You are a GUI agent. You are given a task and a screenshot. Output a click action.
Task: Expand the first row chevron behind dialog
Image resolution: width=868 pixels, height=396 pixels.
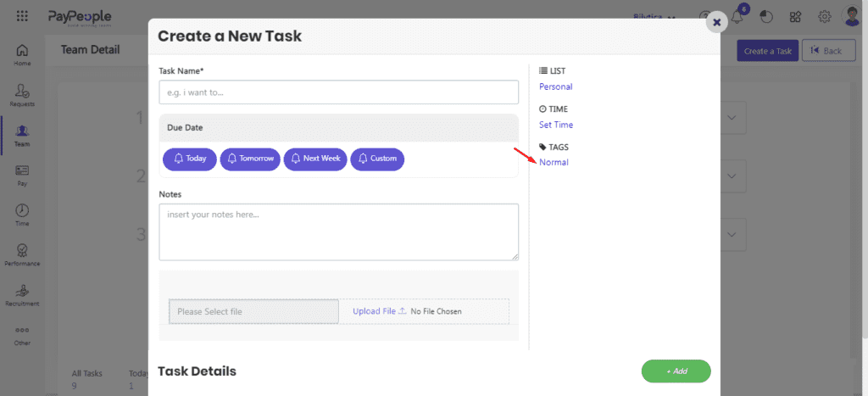732,117
